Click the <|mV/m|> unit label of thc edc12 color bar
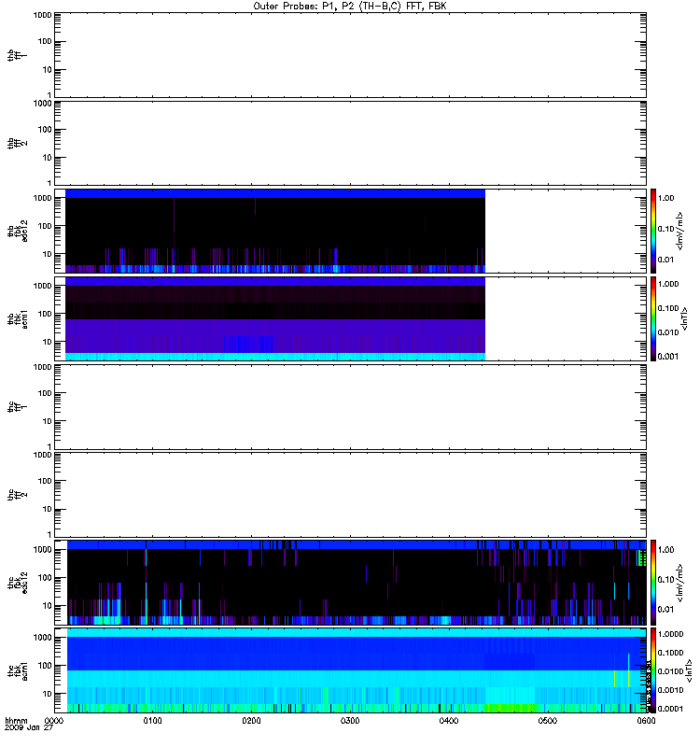This screenshot has height=747, width=700. (x=680, y=582)
